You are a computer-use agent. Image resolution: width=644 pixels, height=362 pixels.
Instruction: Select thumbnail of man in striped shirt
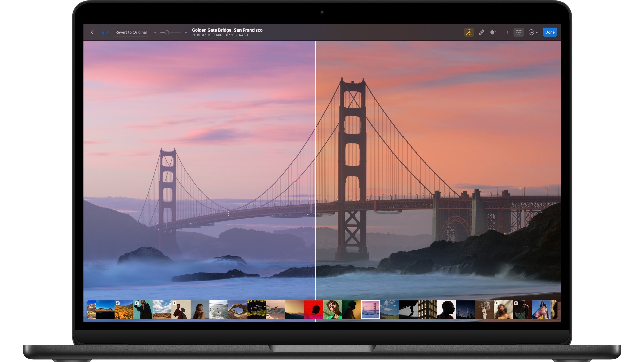tap(181, 310)
